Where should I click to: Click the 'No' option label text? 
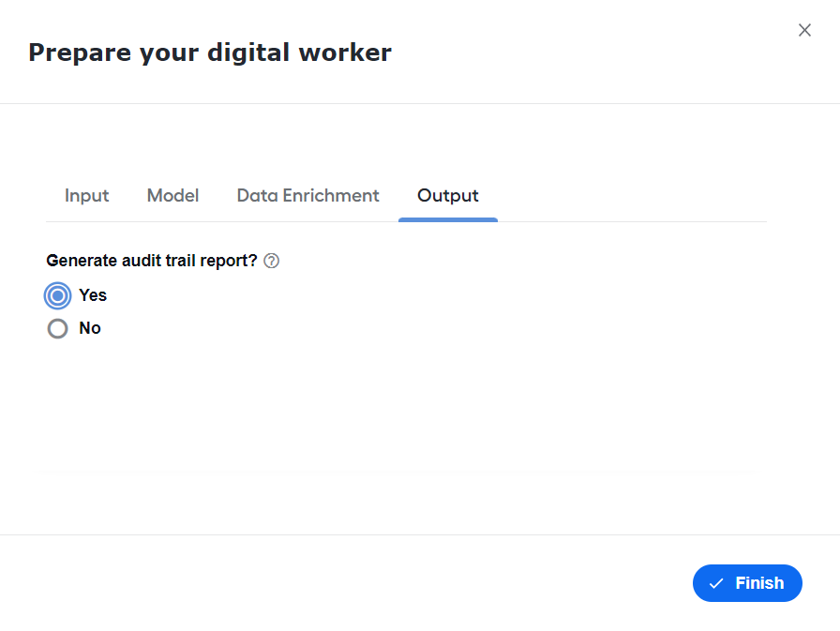click(x=90, y=328)
